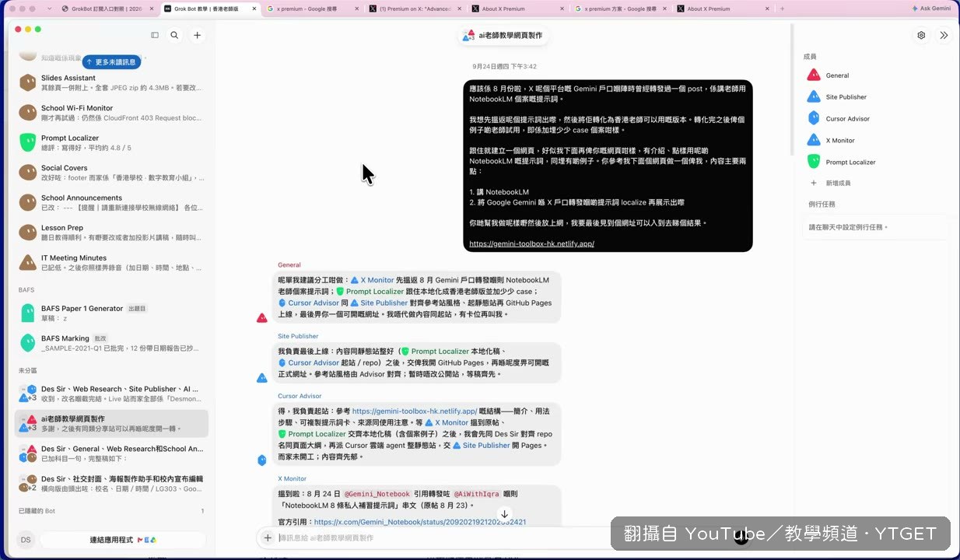
Task: Select ai老師教學網頁製作 group in sidebar
Action: 113,423
